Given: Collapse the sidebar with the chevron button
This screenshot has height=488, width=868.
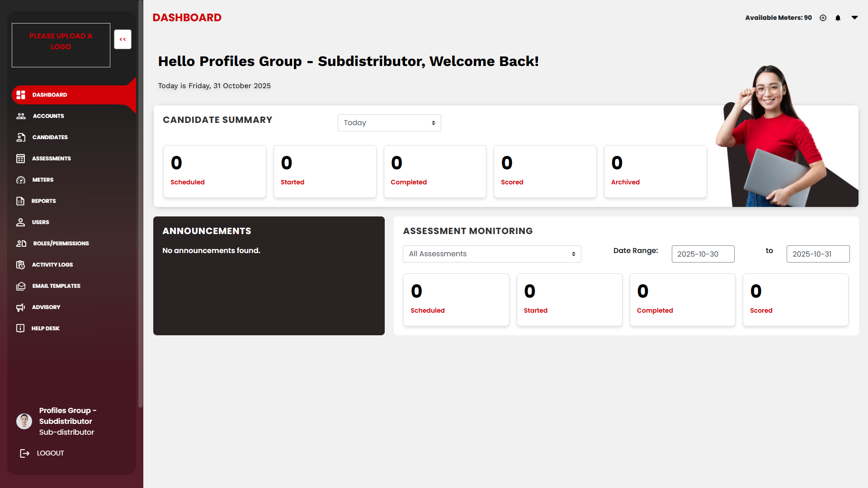Looking at the screenshot, I should 123,39.
